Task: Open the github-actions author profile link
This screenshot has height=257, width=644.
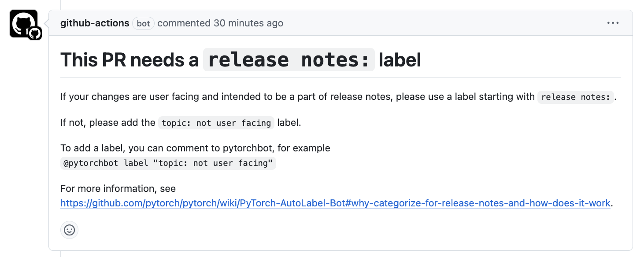Action: point(95,23)
